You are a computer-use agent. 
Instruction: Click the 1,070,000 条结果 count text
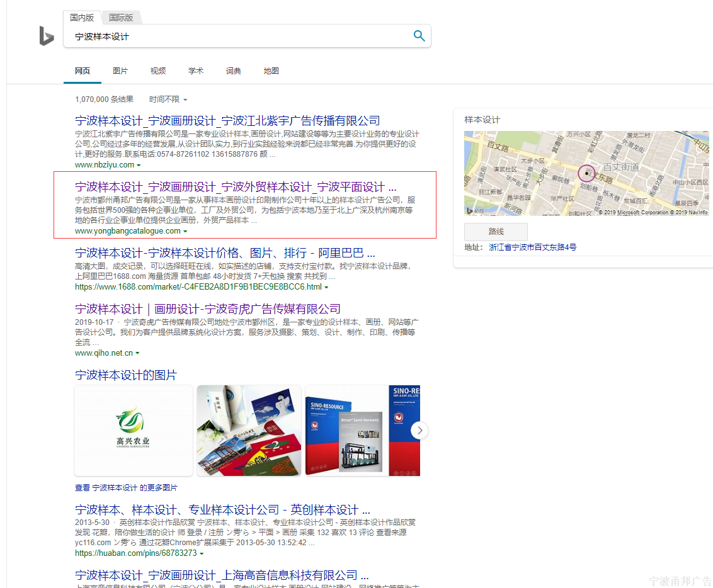(x=104, y=99)
